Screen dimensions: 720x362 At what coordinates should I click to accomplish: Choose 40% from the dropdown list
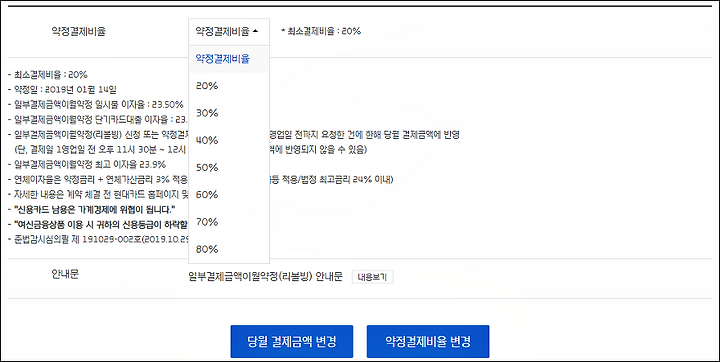click(x=229, y=141)
